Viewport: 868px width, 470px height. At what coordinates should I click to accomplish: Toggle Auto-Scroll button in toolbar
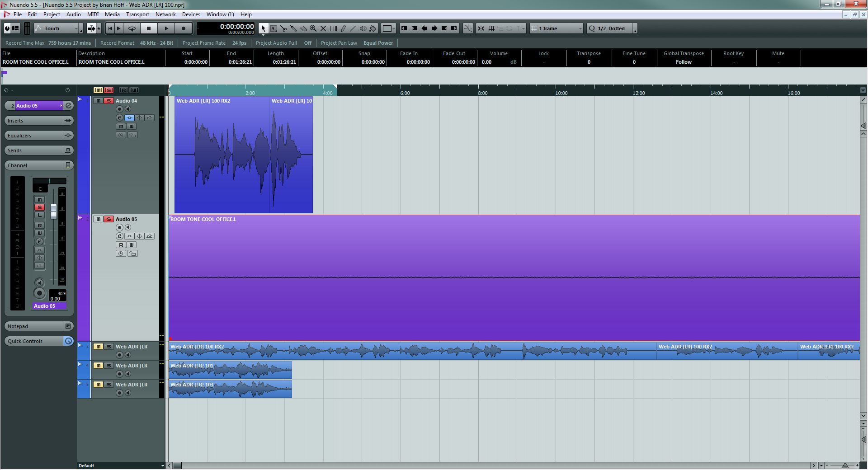coord(91,28)
